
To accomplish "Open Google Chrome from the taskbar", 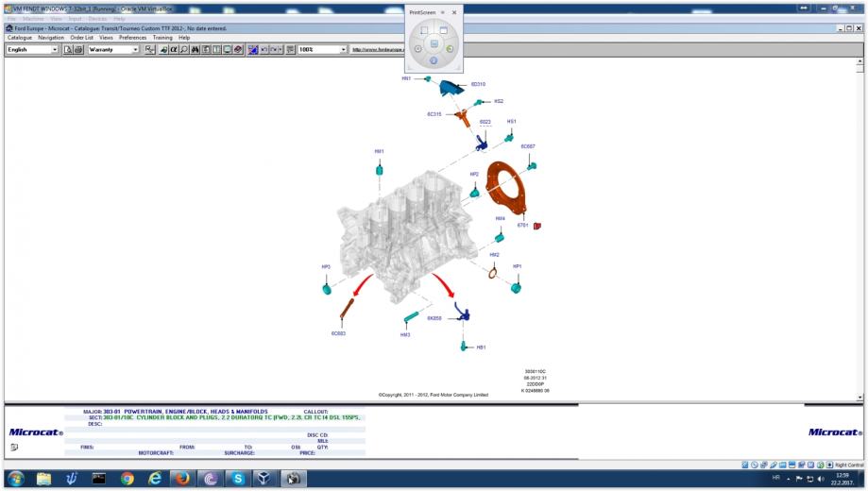I will click(x=128, y=479).
